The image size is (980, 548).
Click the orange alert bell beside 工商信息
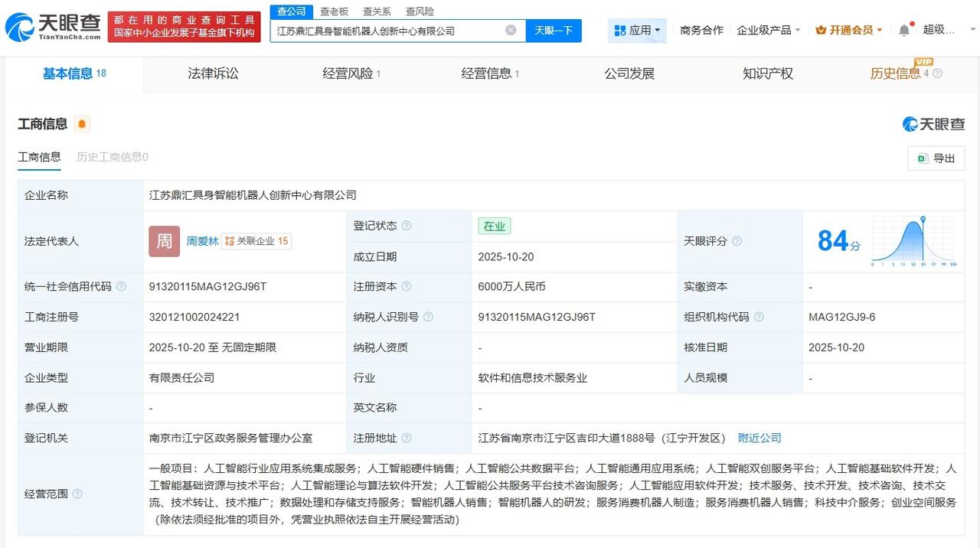(x=82, y=124)
